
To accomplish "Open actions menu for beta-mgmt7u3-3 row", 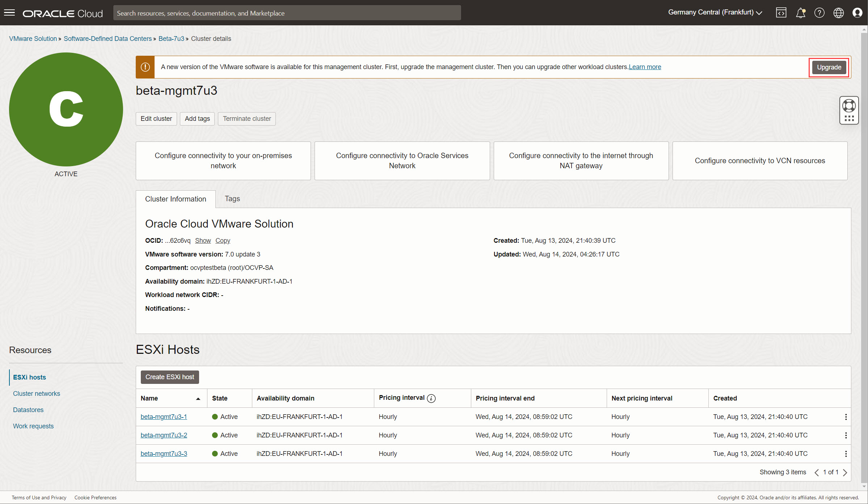I will coord(846,454).
